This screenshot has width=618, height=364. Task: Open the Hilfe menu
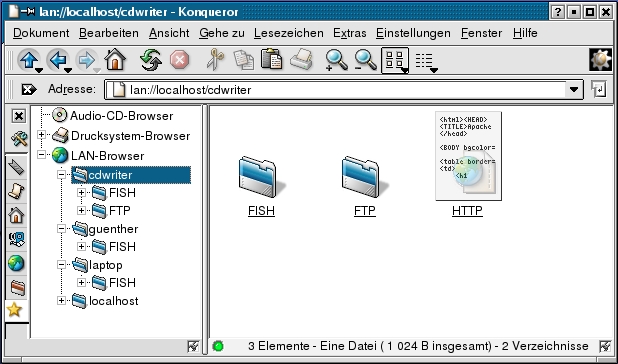(525, 33)
